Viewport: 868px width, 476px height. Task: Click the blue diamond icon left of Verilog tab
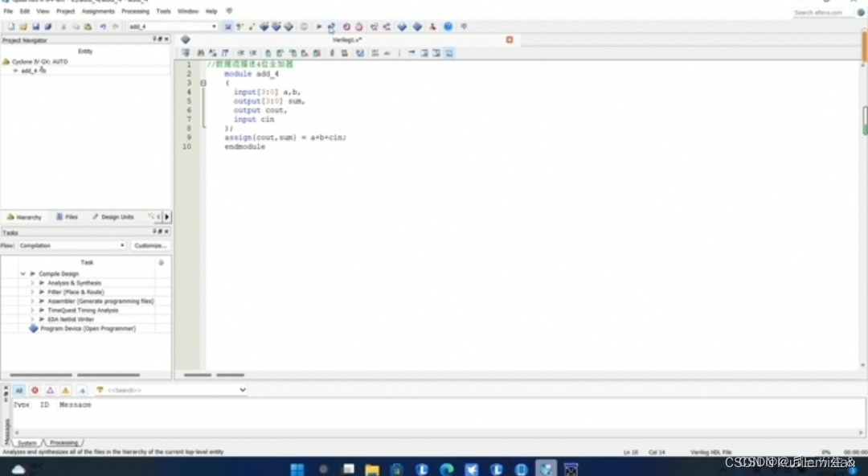186,40
